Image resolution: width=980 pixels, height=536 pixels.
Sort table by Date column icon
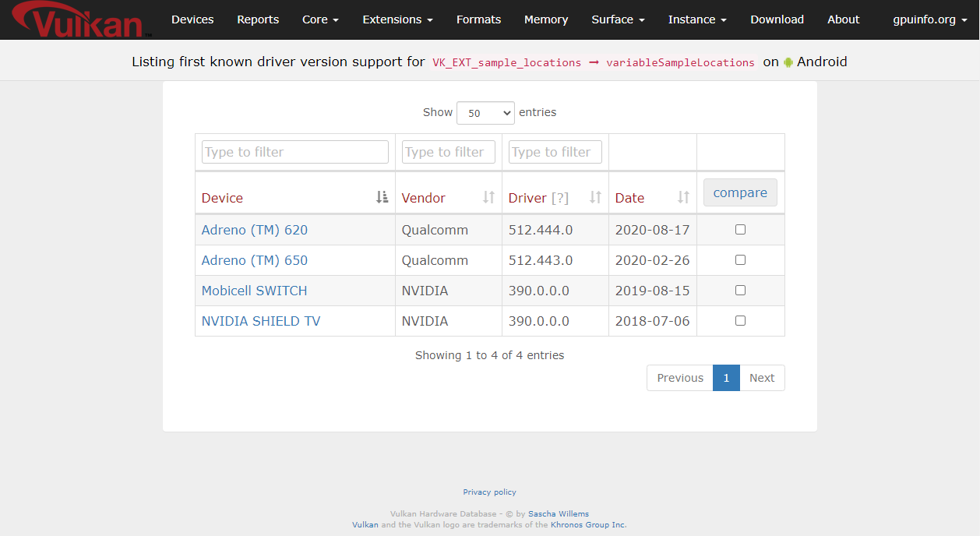(x=683, y=197)
